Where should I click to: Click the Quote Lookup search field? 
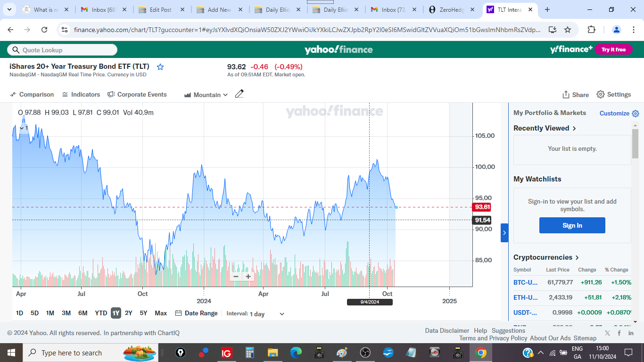pos(62,50)
